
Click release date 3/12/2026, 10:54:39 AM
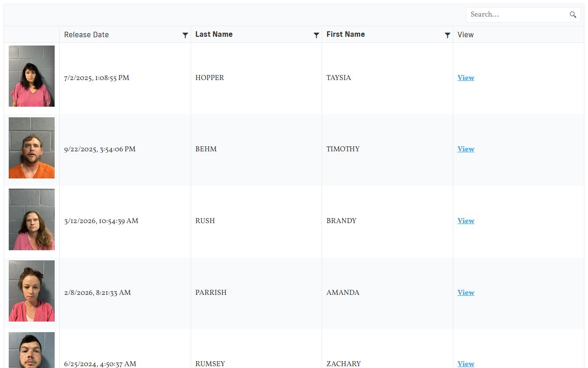point(101,221)
